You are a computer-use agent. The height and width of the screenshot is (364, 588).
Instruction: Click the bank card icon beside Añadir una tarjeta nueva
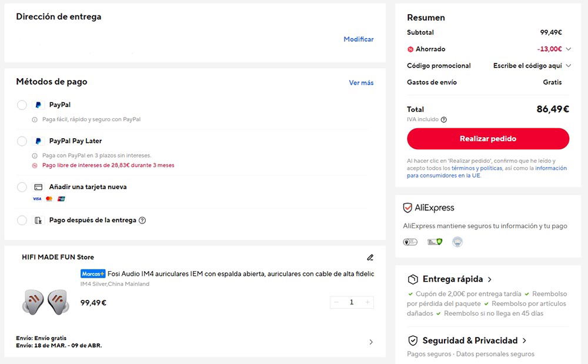37,186
